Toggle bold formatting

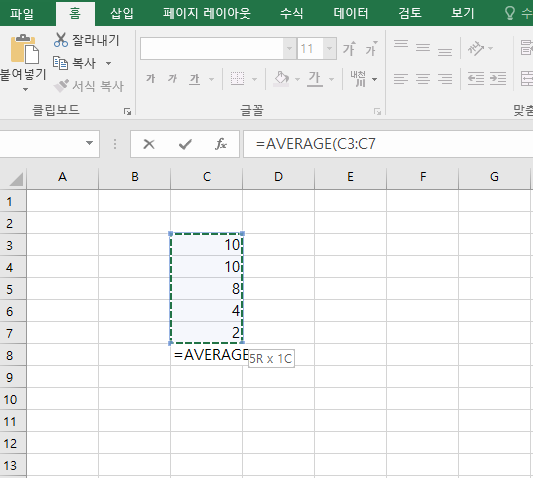click(151, 79)
